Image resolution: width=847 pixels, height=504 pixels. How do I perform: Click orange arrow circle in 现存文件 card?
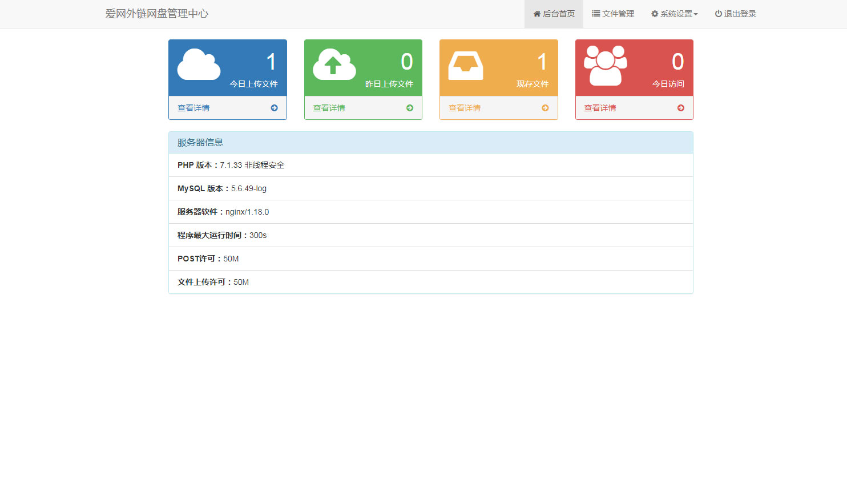click(x=545, y=108)
